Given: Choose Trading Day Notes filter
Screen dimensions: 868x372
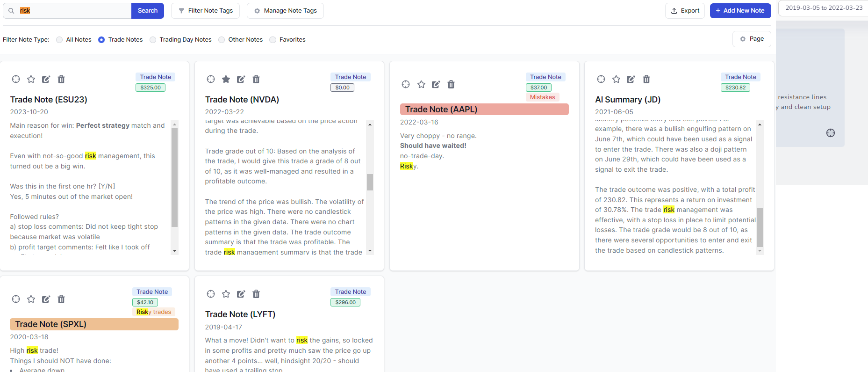Looking at the screenshot, I should (x=153, y=40).
